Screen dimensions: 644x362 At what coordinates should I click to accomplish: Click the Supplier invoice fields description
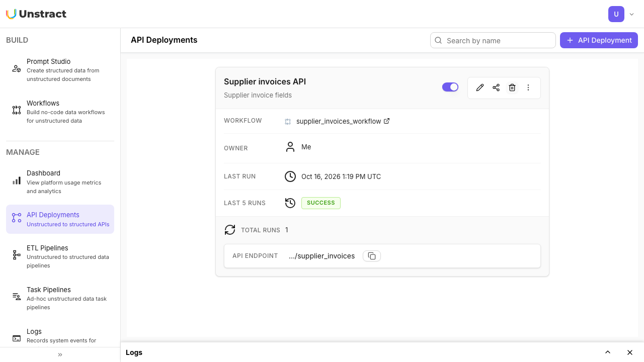[258, 95]
